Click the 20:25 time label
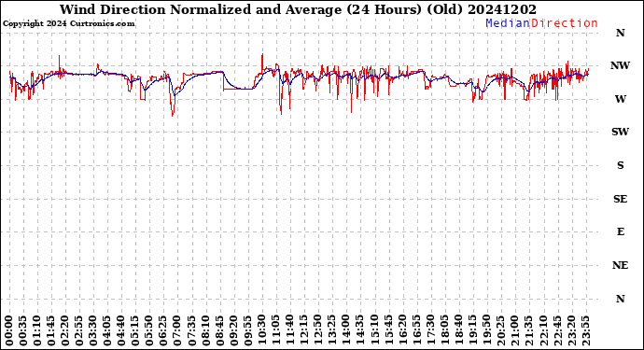 500,331
